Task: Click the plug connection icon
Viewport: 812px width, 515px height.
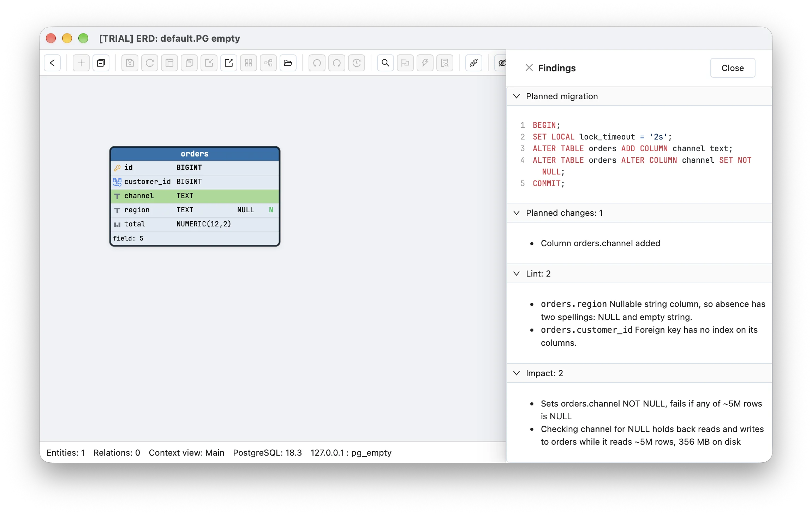Action: coord(474,63)
